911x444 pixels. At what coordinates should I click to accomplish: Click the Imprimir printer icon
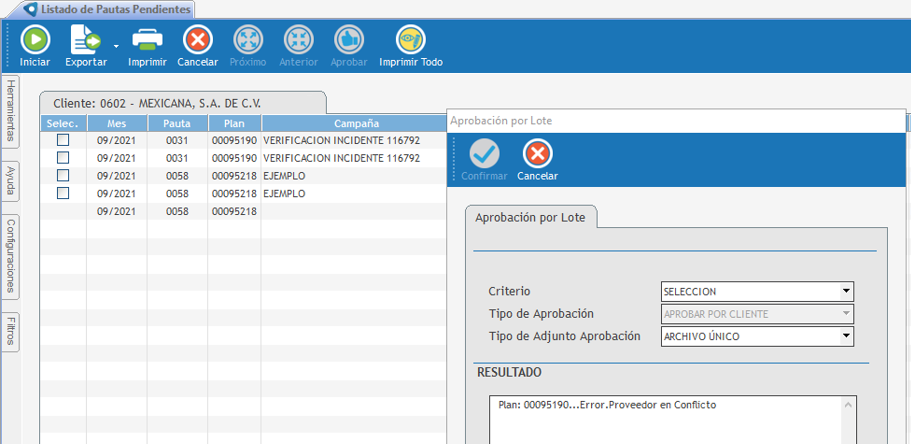coord(148,40)
